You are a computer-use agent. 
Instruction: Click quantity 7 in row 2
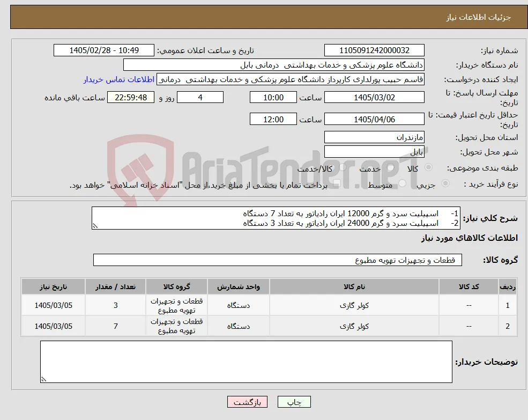[x=115, y=326]
